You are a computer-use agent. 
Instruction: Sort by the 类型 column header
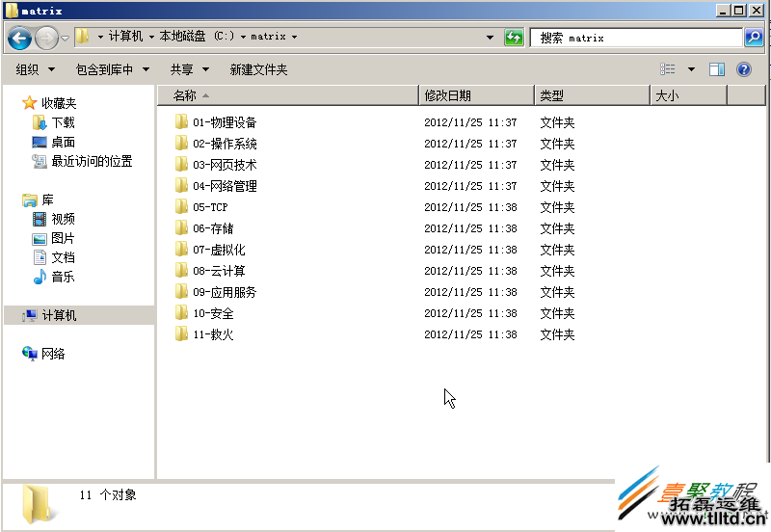click(x=592, y=95)
